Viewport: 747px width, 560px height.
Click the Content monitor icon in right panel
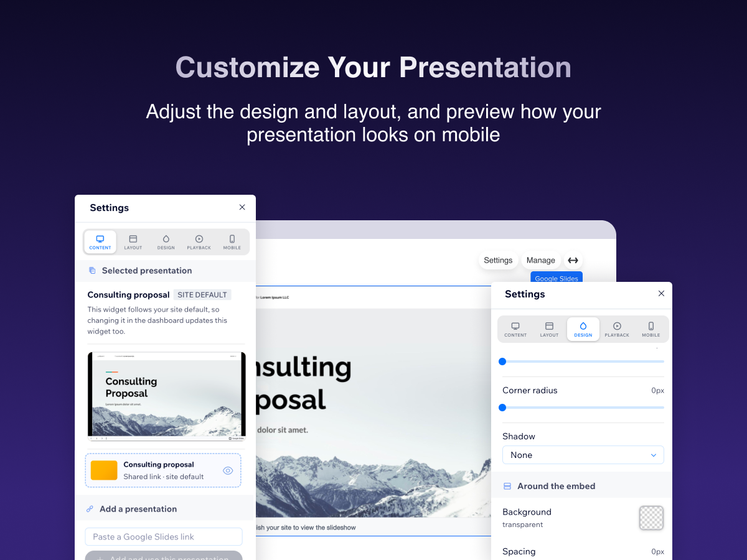515,326
